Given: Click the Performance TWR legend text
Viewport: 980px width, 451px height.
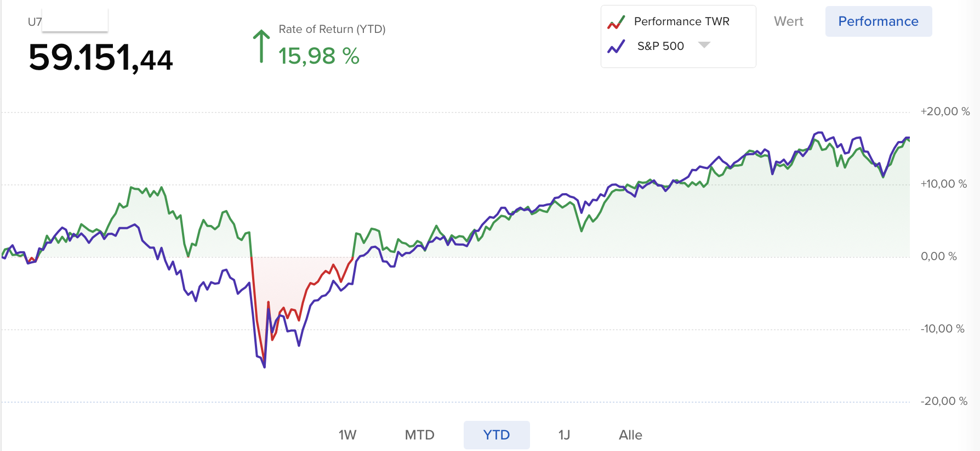Looking at the screenshot, I should pyautogui.click(x=681, y=21).
